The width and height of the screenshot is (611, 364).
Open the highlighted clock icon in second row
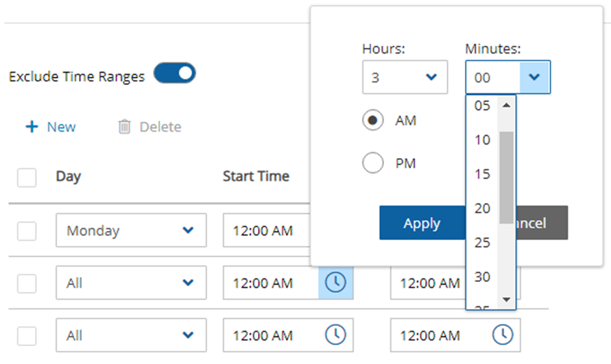tap(335, 283)
